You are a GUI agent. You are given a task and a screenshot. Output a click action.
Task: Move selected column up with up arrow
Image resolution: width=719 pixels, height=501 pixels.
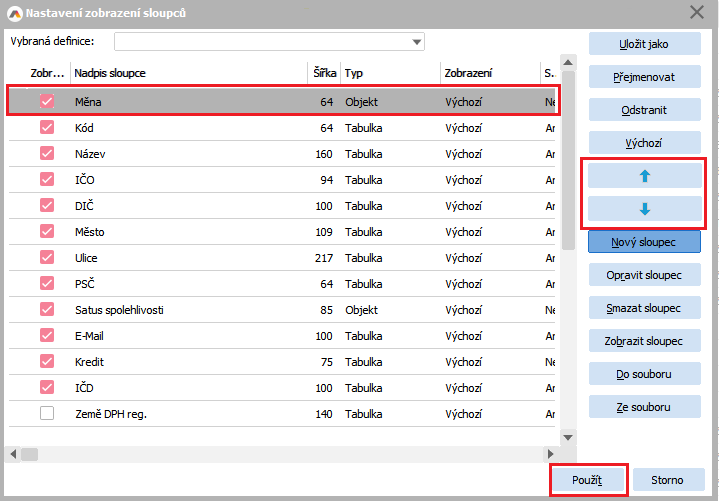tap(645, 176)
